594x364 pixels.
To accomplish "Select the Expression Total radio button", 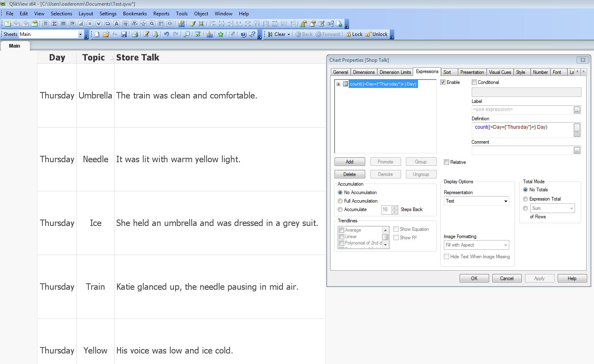I will click(525, 199).
